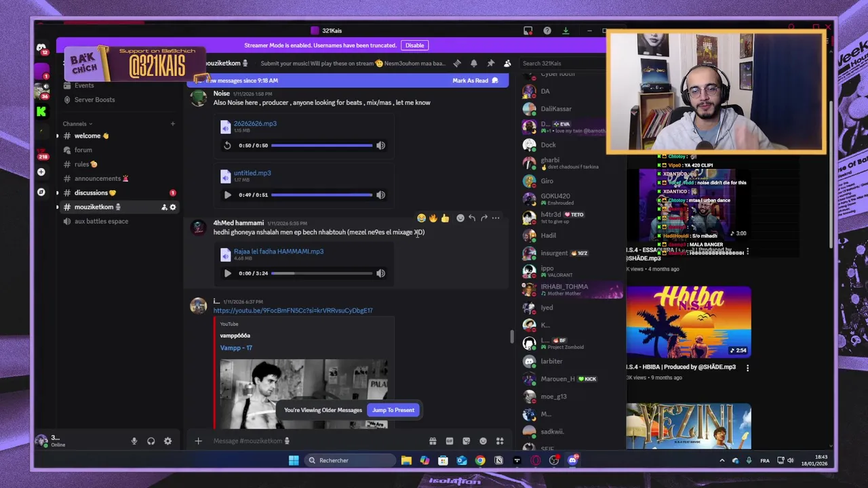Open Vampp - 17 embed title
The height and width of the screenshot is (488, 868).
point(236,348)
